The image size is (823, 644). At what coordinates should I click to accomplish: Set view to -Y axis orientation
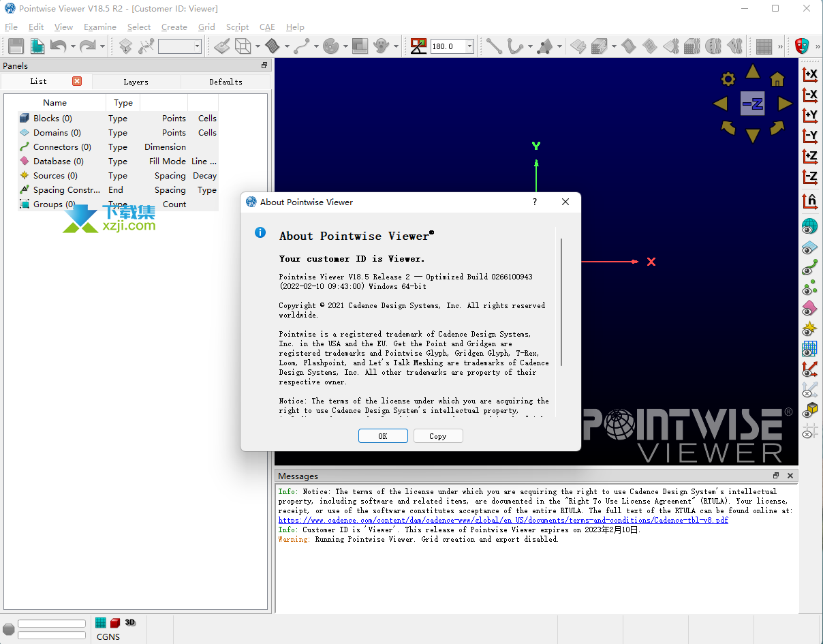[x=809, y=136]
